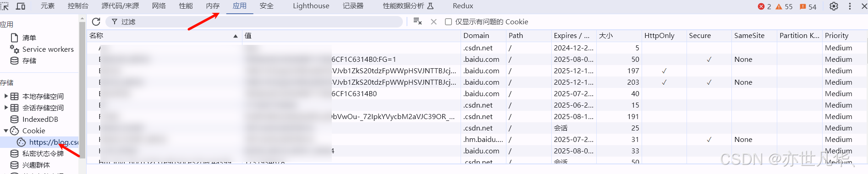868x174 pixels.
Task: Click the inspect element picker icon
Action: (x=4, y=6)
